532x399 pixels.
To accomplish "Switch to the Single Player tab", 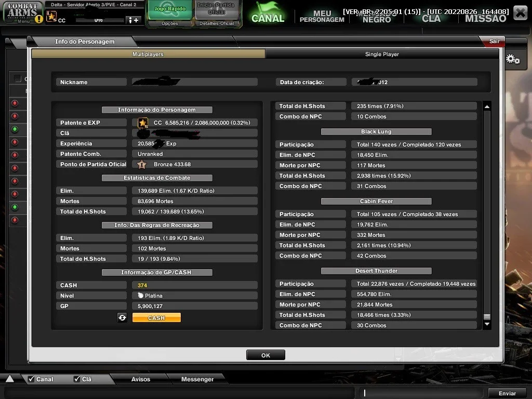I will 382,54.
